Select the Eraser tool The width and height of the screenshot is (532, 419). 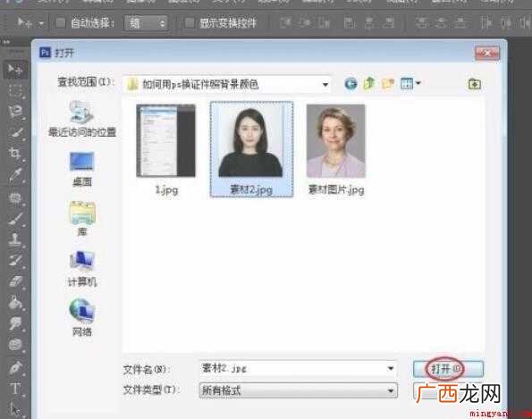[x=15, y=281]
